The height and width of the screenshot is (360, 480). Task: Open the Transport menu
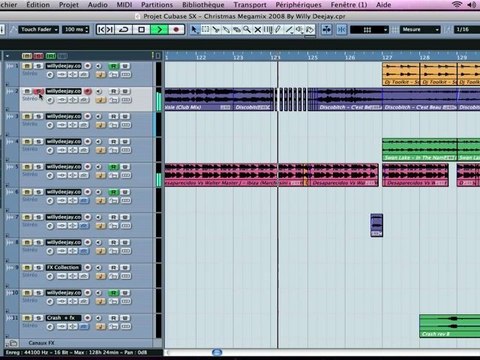(250, 5)
